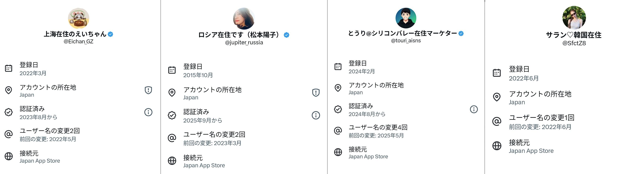Viewport: 644px width, 174px height.
Task: Click shield warning icon beside @jupiter_russia account location
Action: [316, 93]
